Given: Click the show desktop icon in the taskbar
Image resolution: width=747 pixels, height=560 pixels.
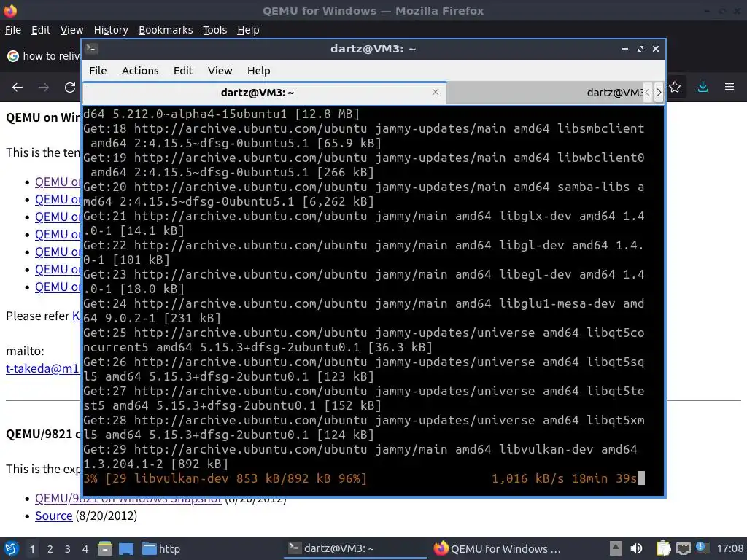Looking at the screenshot, I should click(126, 548).
